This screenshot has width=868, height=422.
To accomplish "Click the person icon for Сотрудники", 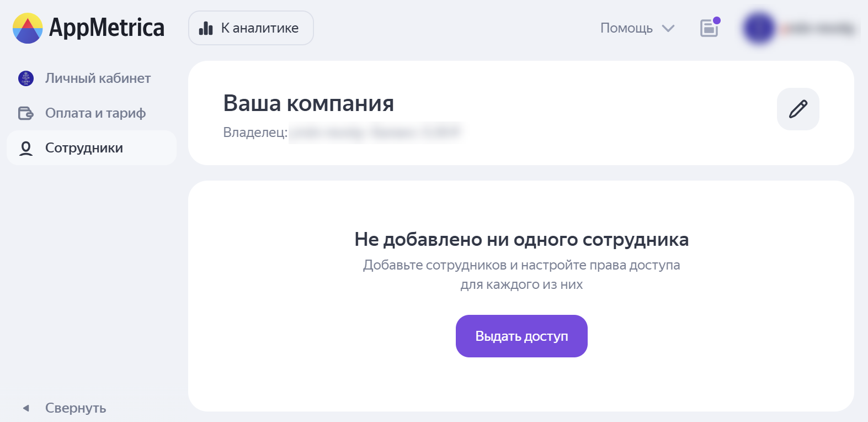I will pyautogui.click(x=26, y=148).
